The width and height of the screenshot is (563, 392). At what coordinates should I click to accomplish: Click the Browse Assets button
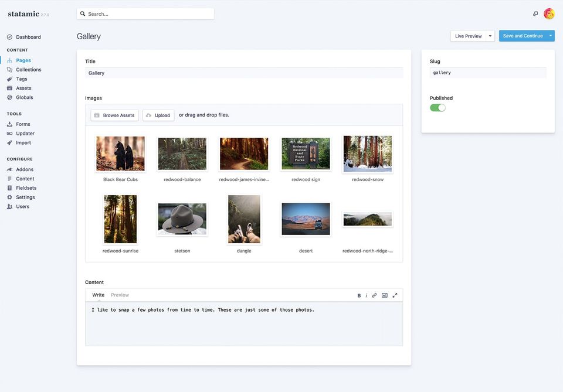(x=114, y=115)
